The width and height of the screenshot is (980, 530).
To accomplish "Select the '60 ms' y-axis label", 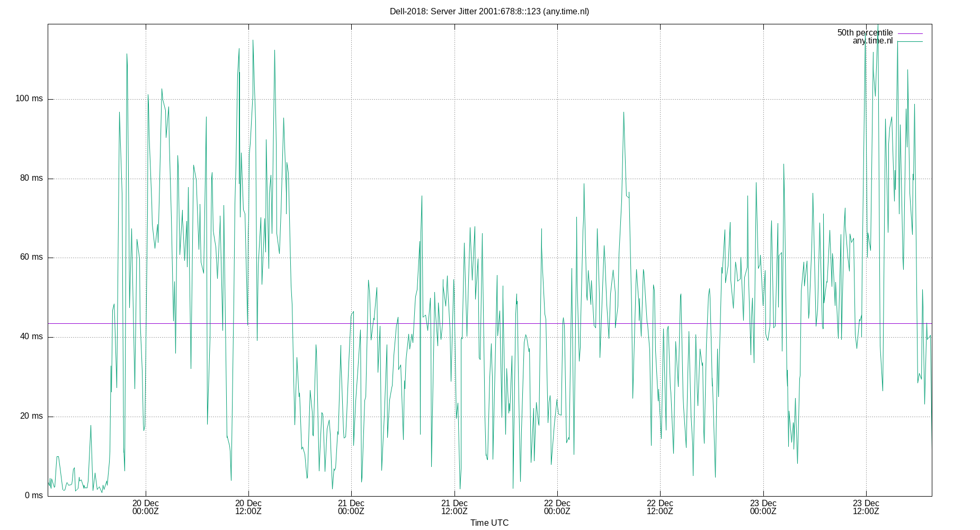I will point(32,257).
